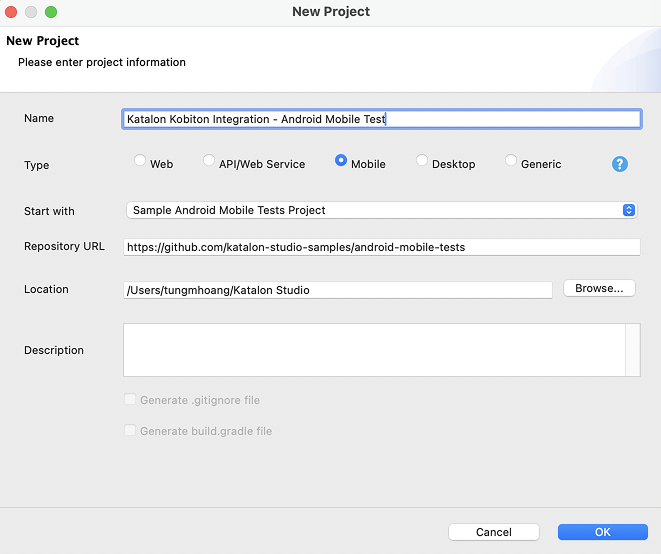
Task: Select the API/Web Service project type
Action: point(209,160)
